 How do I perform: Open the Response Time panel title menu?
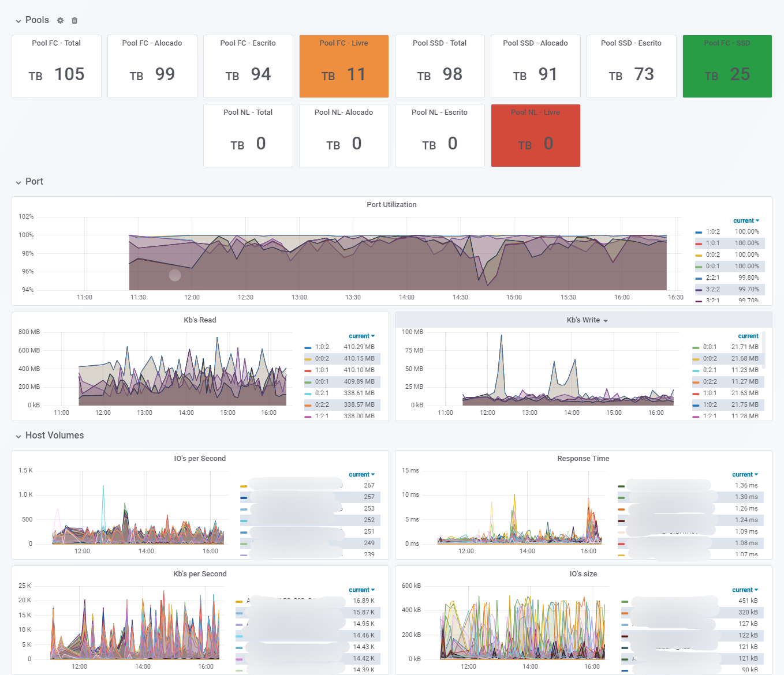tap(583, 459)
